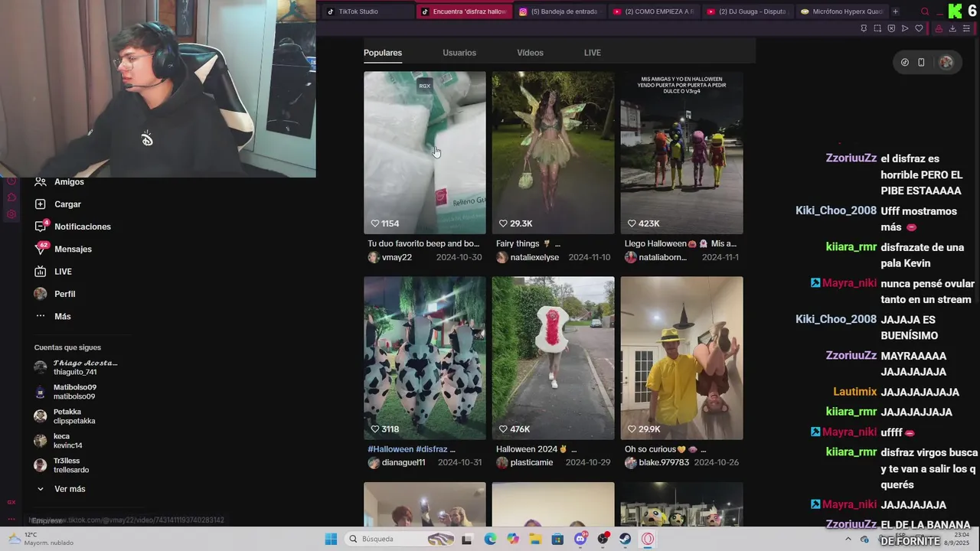This screenshot has height=551, width=980.
Task: Open followed account matibolso09
Action: (x=65, y=392)
